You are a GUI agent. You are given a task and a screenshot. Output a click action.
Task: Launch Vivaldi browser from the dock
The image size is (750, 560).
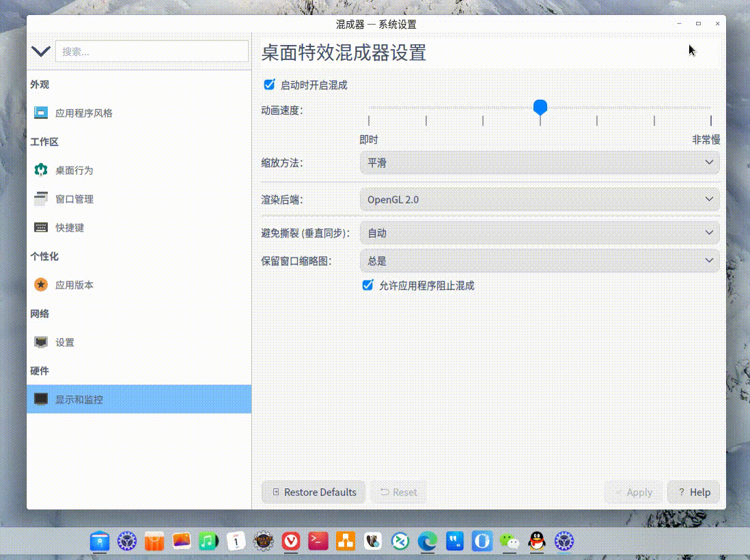coord(290,540)
